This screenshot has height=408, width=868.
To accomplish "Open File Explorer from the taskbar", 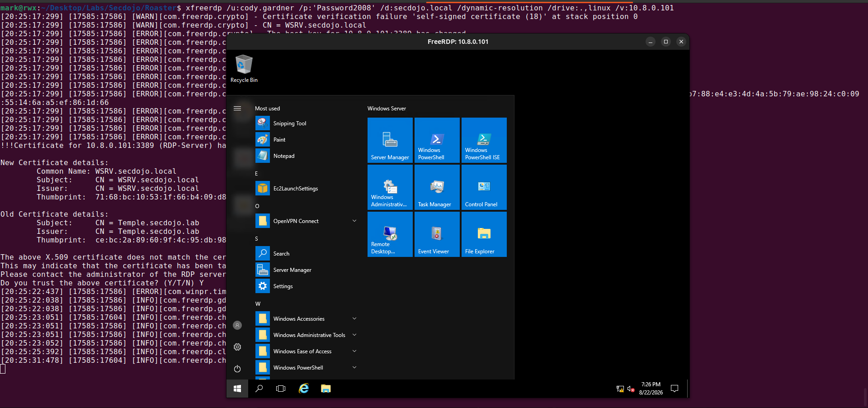I will 325,389.
